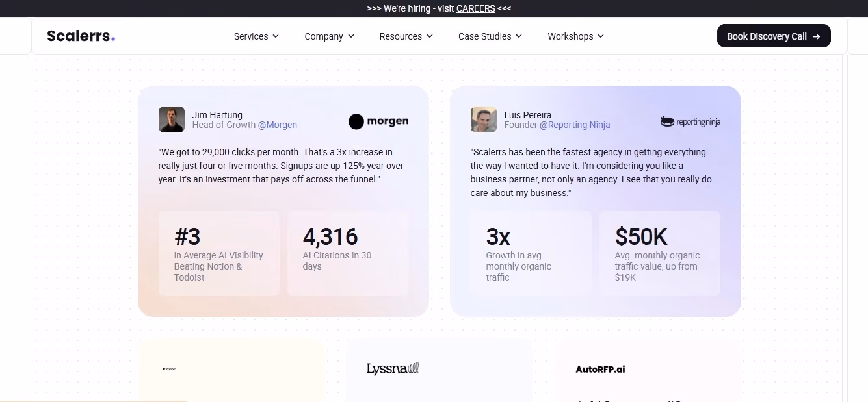Click the 4,316 AI Citations stat

click(x=348, y=253)
